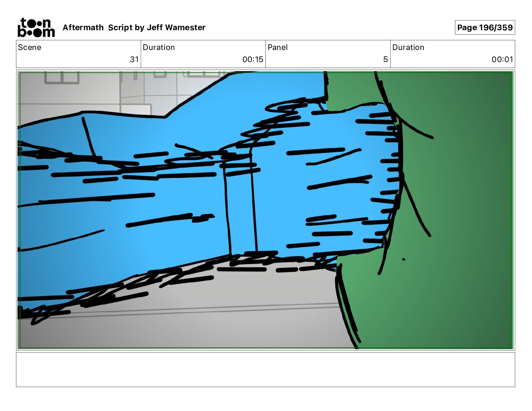Viewport: 532px width, 411px height.
Task: Select panel duration value 00:01
Action: tap(502, 59)
